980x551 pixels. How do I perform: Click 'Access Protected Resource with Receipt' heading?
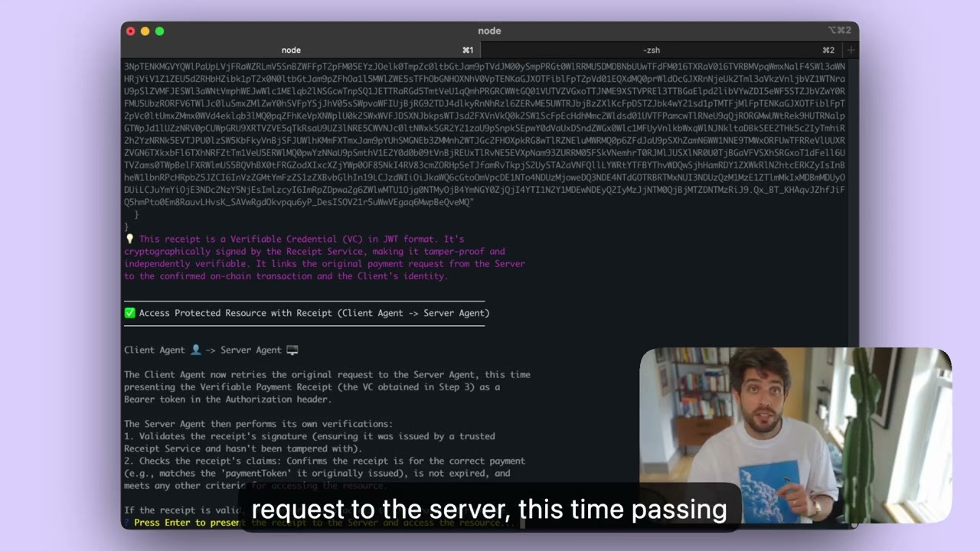point(314,313)
